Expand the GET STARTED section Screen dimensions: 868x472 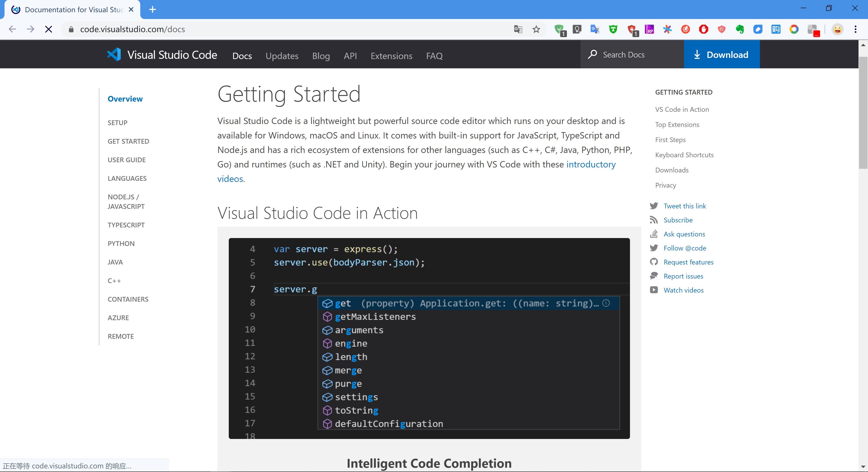tap(128, 141)
